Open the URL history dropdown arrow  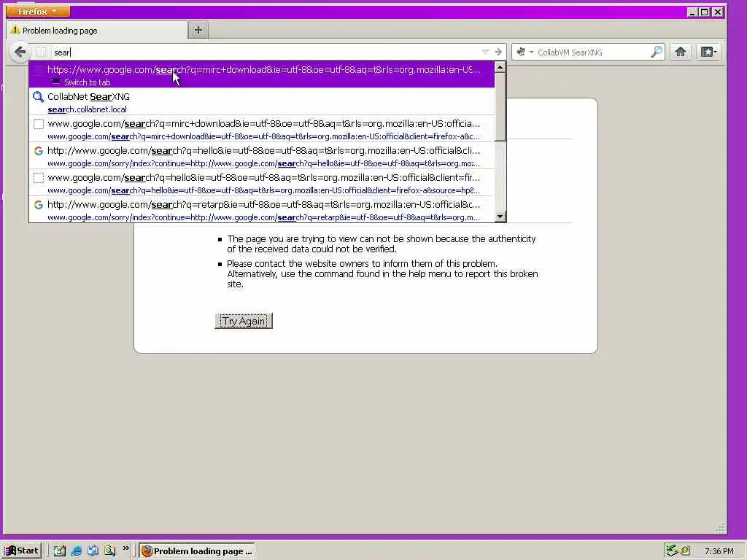pyautogui.click(x=485, y=52)
